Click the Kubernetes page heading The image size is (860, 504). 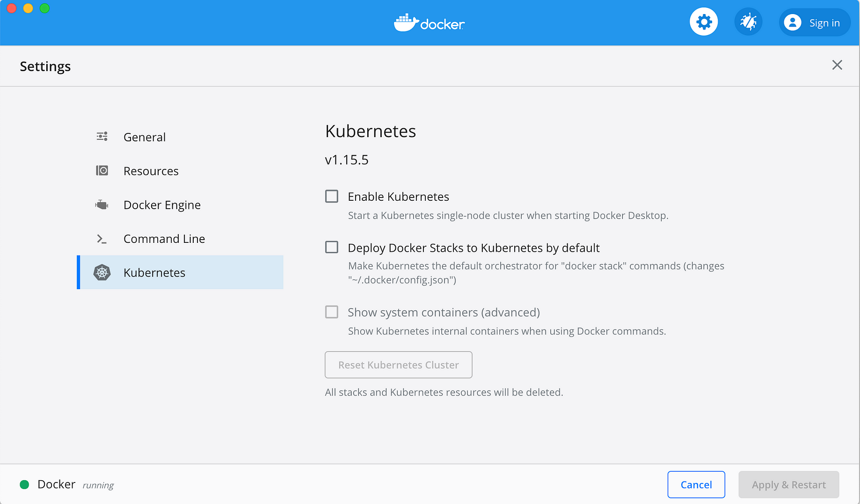[x=371, y=131]
